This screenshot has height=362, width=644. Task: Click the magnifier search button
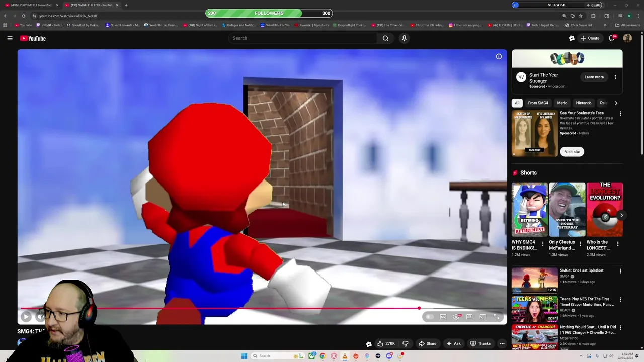385,38
